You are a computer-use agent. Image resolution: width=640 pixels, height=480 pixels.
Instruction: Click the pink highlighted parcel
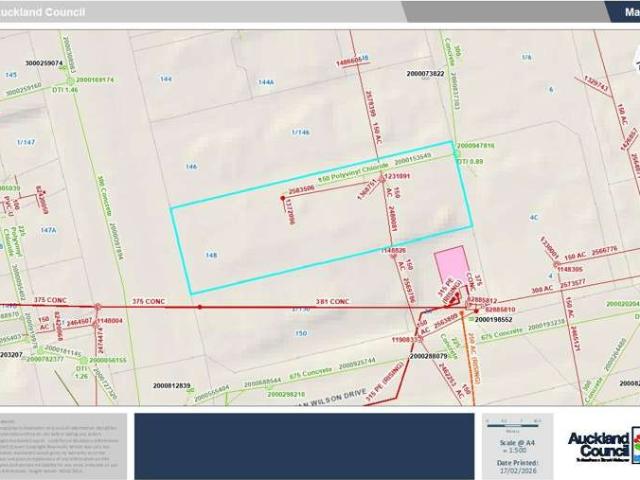click(x=452, y=267)
